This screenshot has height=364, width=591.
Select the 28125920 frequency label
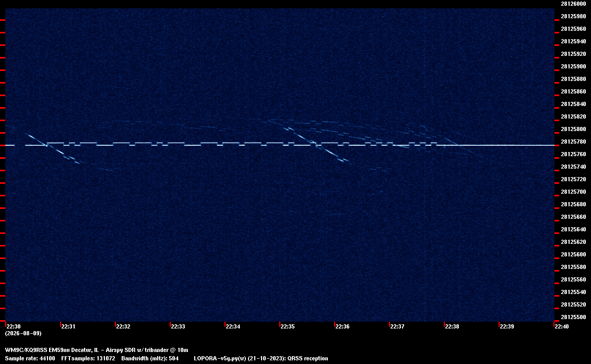coord(573,54)
